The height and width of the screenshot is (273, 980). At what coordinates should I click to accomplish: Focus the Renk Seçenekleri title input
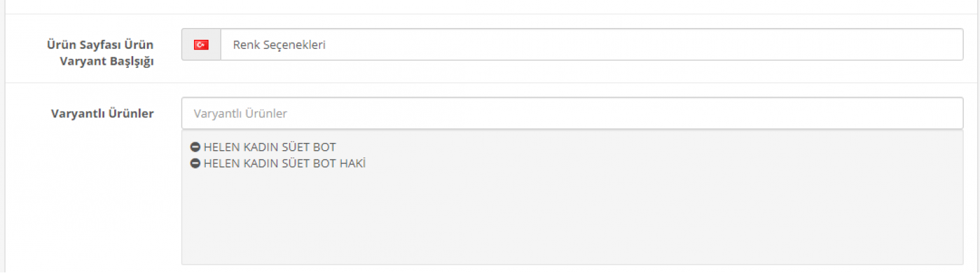click(x=591, y=44)
